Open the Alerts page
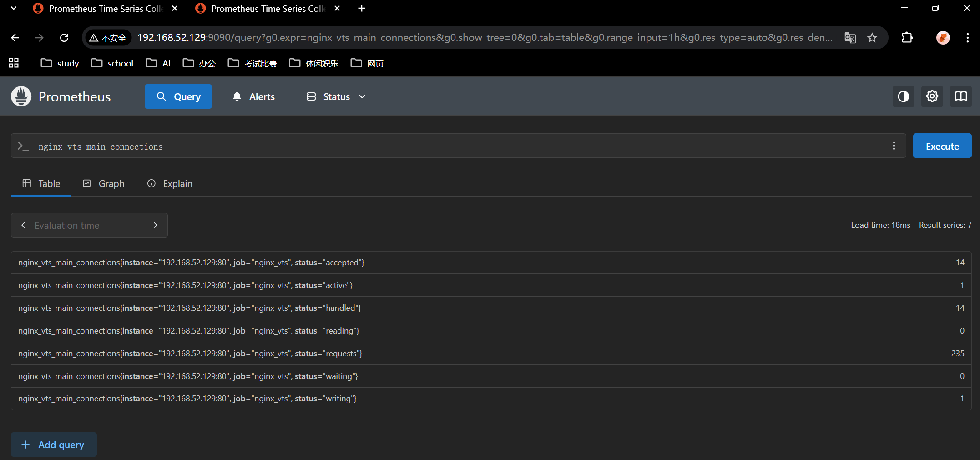The image size is (980, 460). pos(253,96)
